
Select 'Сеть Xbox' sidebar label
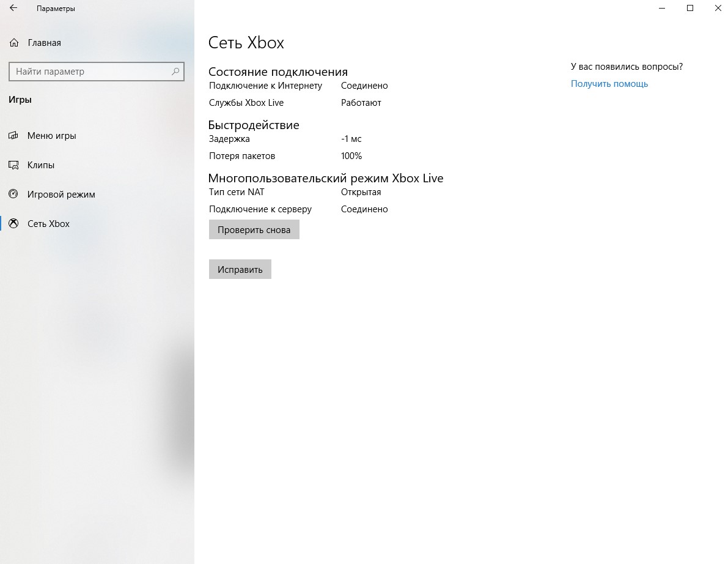click(x=48, y=224)
